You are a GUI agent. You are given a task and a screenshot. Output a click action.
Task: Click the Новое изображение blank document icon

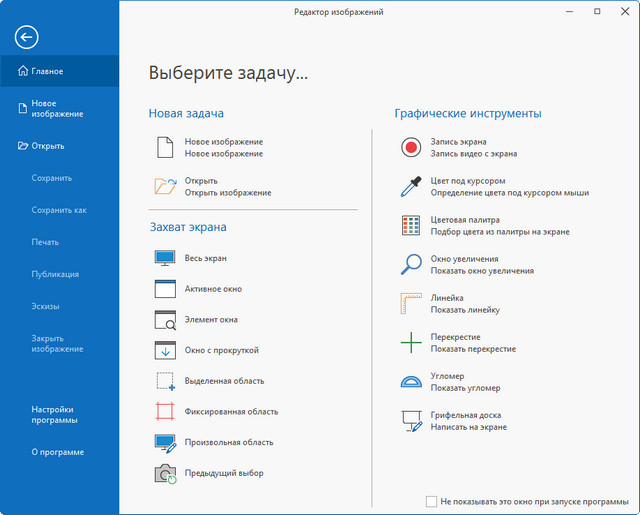pos(165,147)
